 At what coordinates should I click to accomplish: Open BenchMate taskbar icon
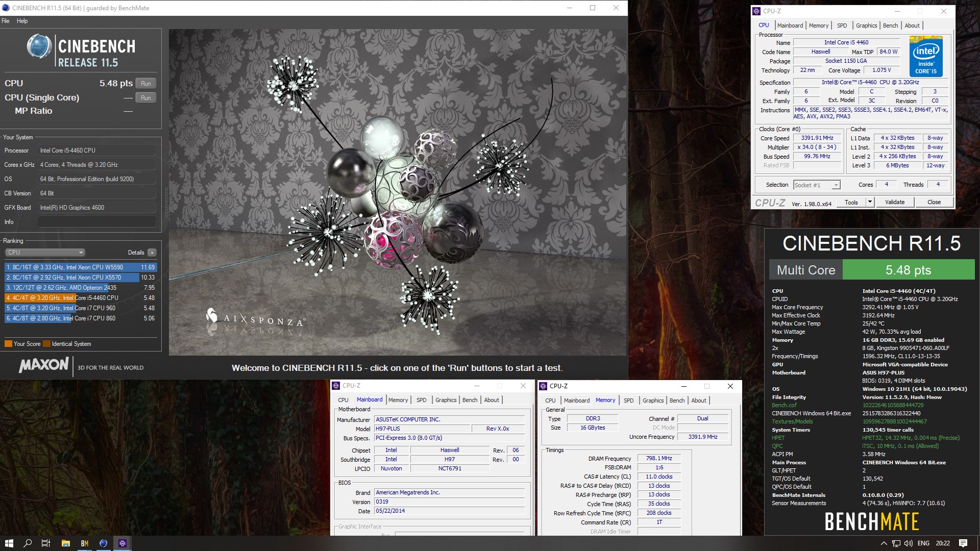coord(85,543)
